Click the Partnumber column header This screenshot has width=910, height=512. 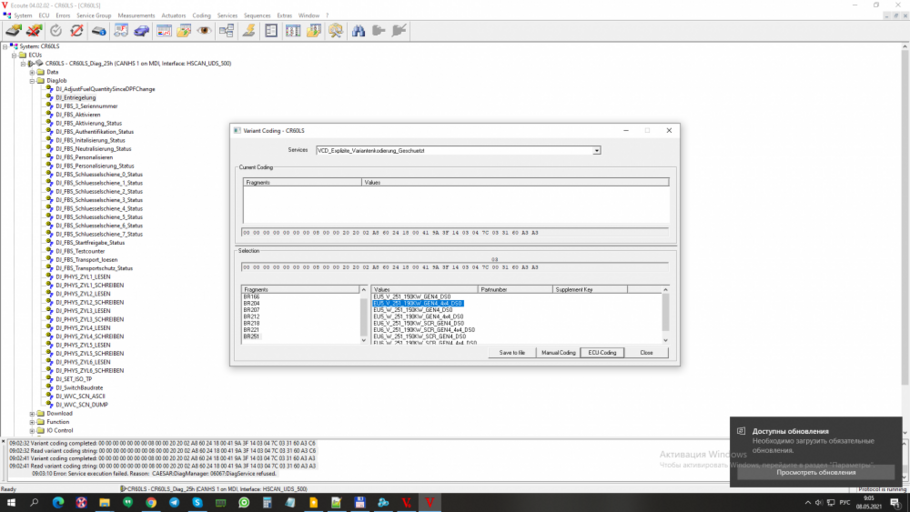point(515,289)
